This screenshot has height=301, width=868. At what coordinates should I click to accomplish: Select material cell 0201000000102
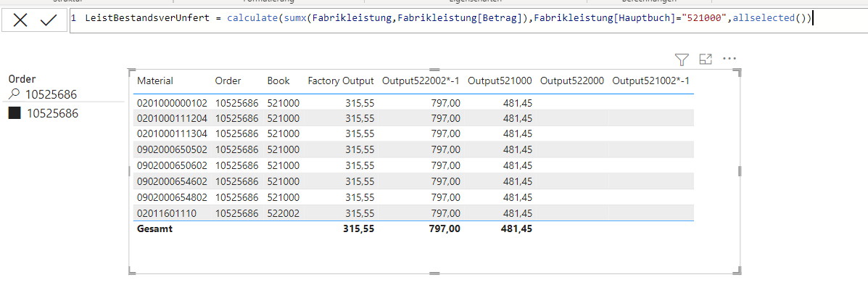tap(172, 102)
